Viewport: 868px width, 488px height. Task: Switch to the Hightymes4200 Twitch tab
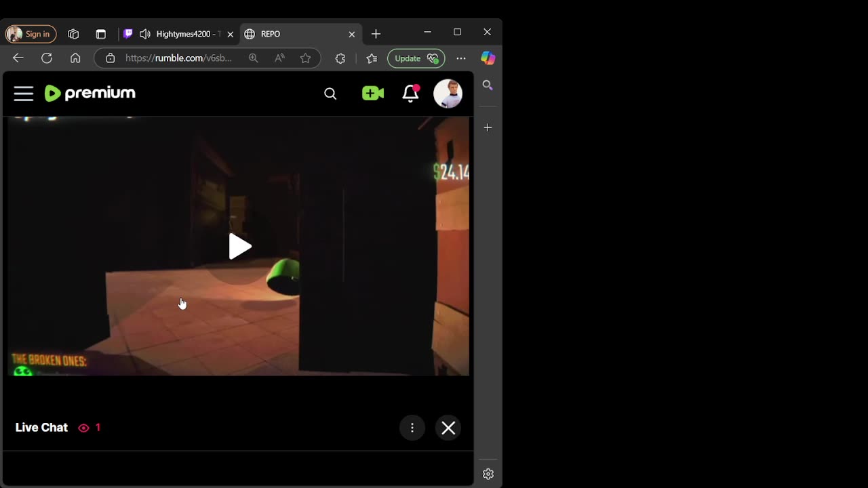179,34
